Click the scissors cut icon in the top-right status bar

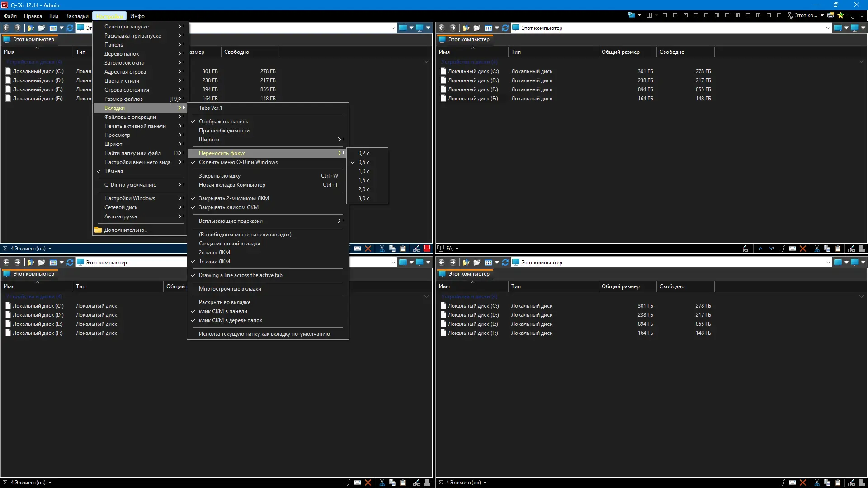coord(817,249)
